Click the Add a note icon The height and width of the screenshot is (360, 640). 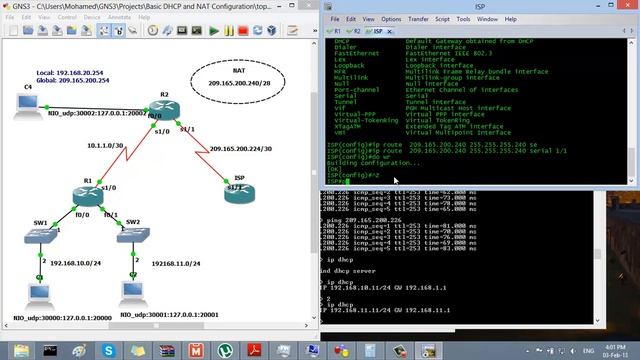292,31
